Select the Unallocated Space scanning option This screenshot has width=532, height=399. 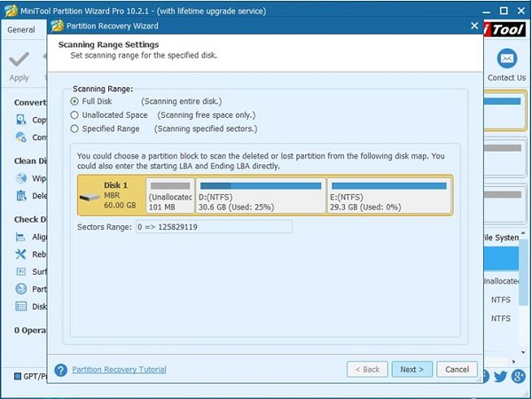click(x=74, y=115)
